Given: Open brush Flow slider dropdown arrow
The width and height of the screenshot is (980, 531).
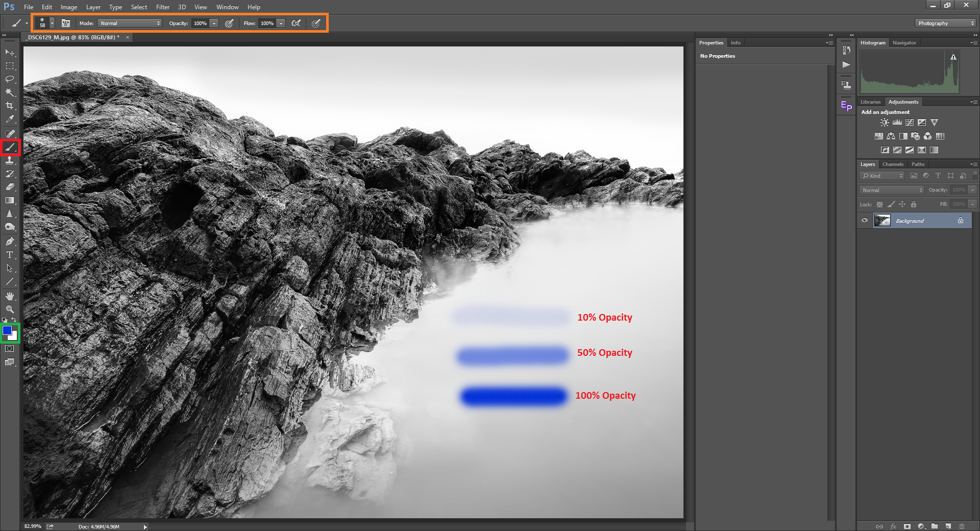Looking at the screenshot, I should pos(281,23).
